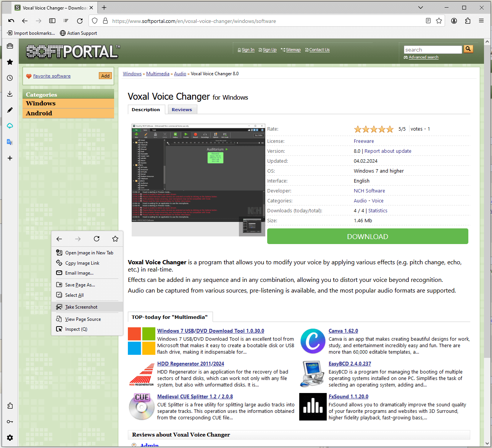
Task: Choose Save Page As... from context menu
Action: point(87,285)
